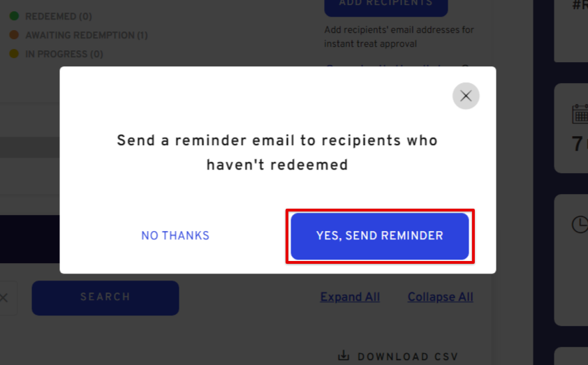Click the clock icon in right panel
This screenshot has width=588, height=365.
[x=580, y=224]
